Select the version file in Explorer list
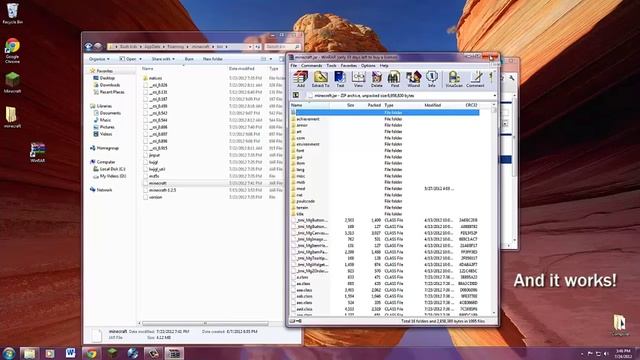Viewport: 640px width, 360px height. point(156,197)
